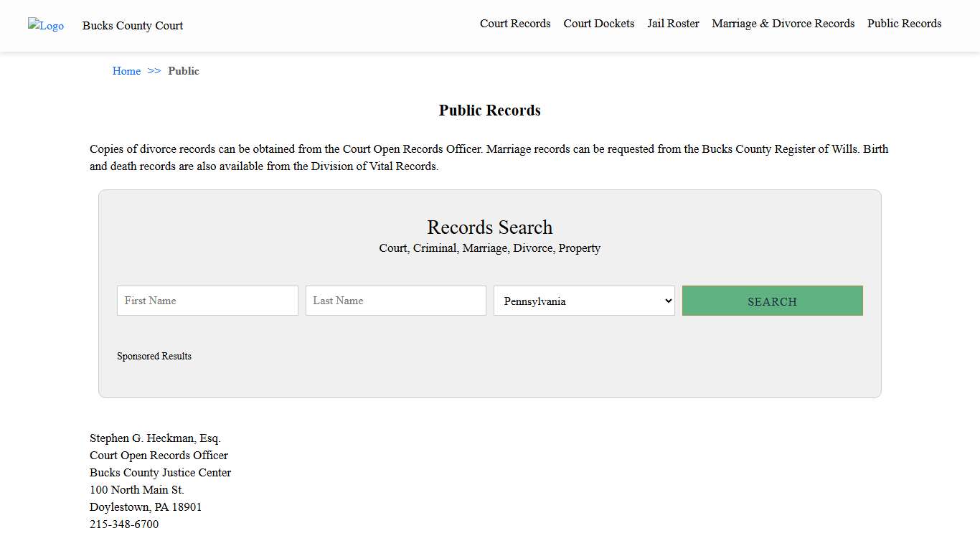
Task: Open Marriage & Divorce Records
Action: pyautogui.click(x=783, y=23)
